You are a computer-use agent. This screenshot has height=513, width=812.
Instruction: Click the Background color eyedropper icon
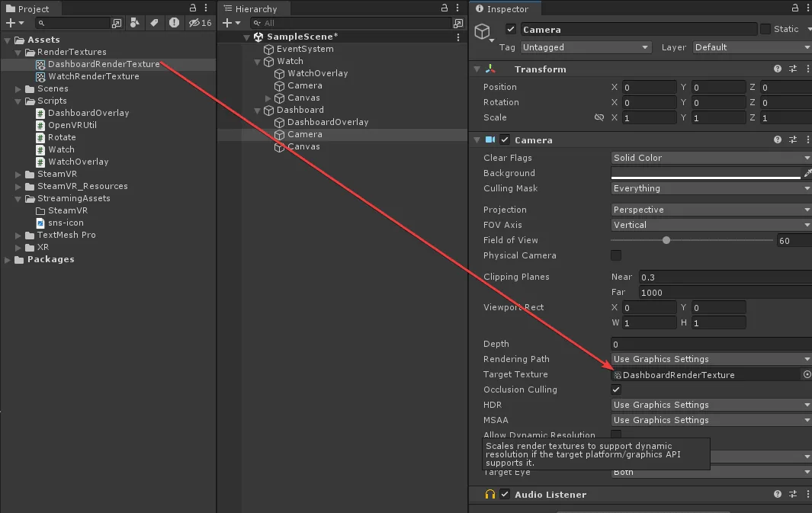[807, 173]
